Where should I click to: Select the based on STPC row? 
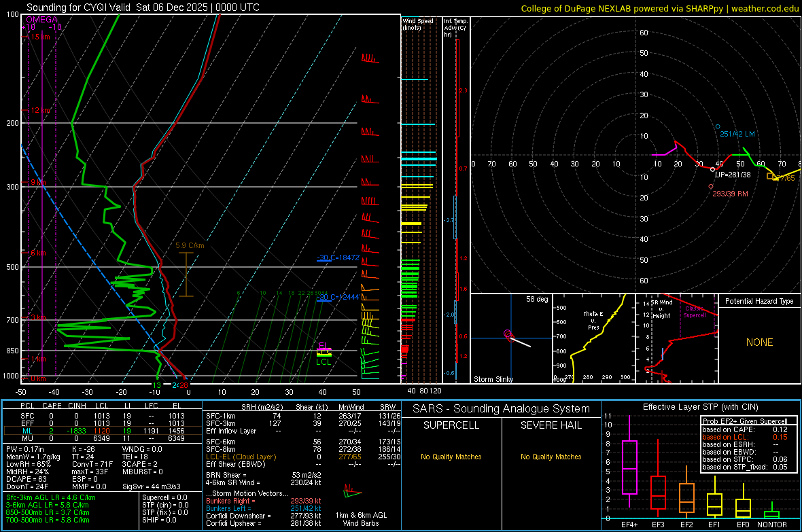pos(745,459)
